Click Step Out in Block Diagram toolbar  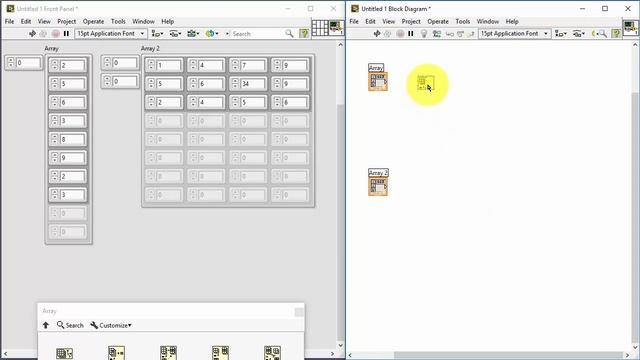tap(471, 33)
